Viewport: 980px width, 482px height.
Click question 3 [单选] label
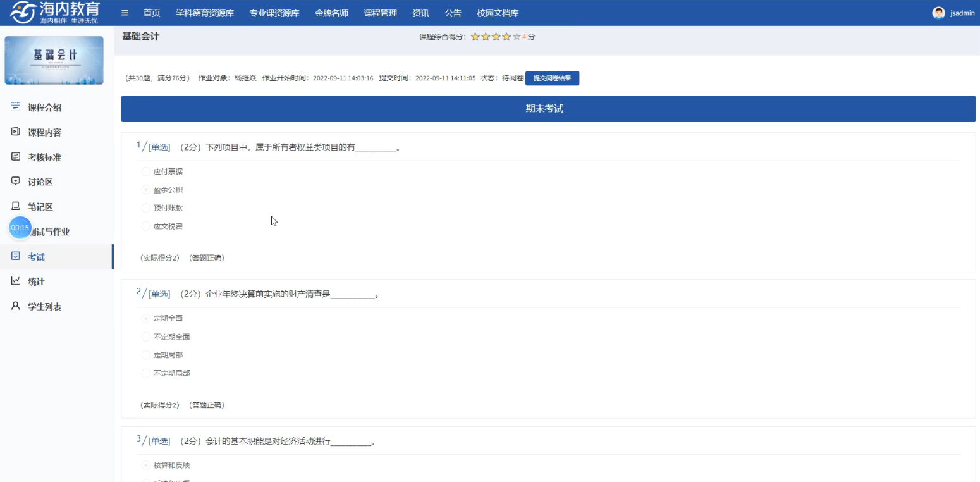159,442
